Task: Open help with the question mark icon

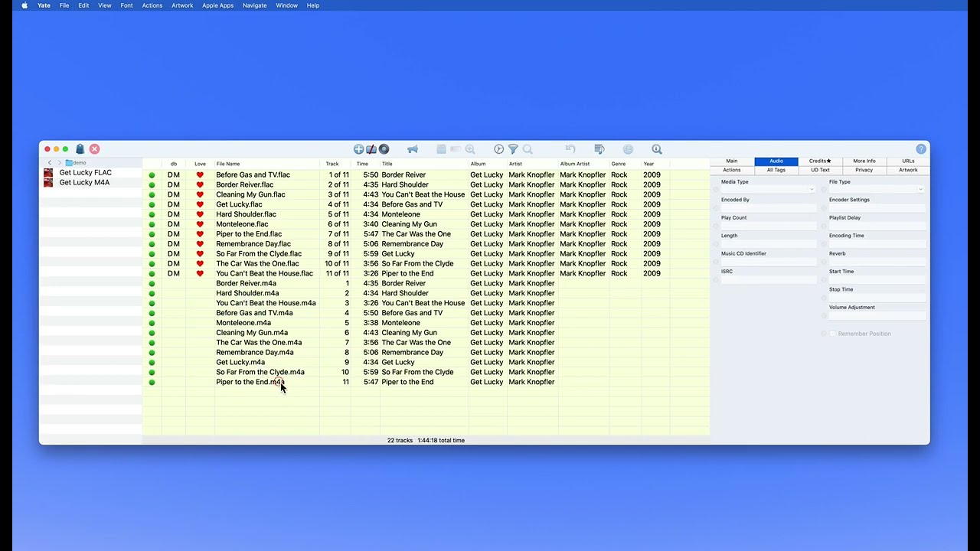Action: click(x=921, y=149)
